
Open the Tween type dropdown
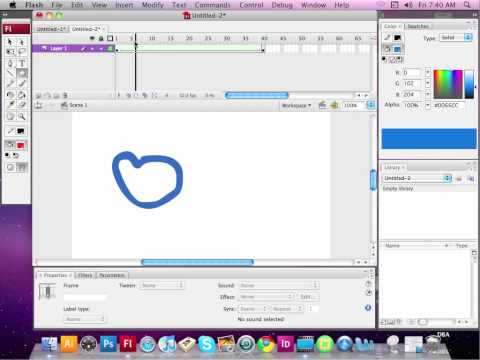(x=162, y=285)
